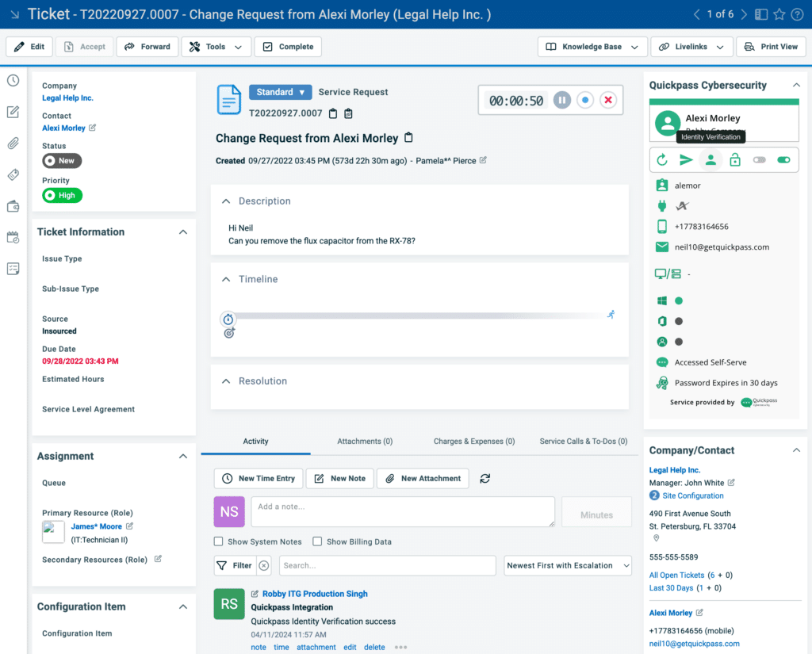Refresh the activity feed

[x=485, y=479]
